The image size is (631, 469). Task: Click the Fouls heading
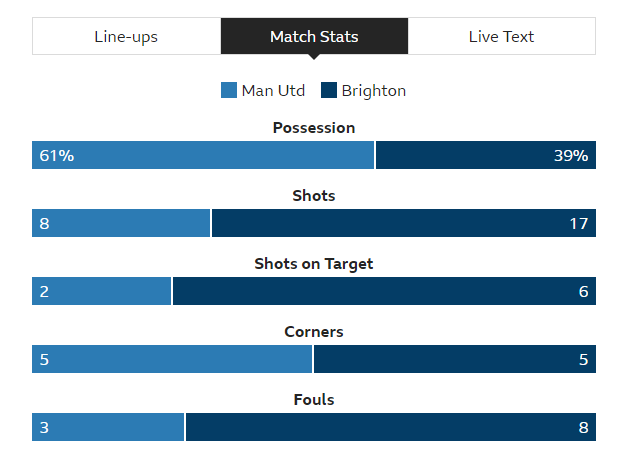314,400
